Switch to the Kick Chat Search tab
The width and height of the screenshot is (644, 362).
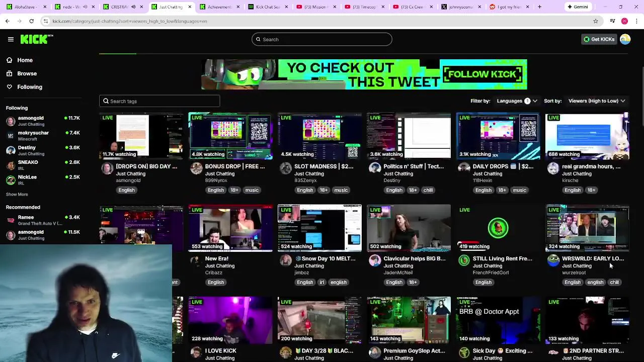click(x=267, y=7)
